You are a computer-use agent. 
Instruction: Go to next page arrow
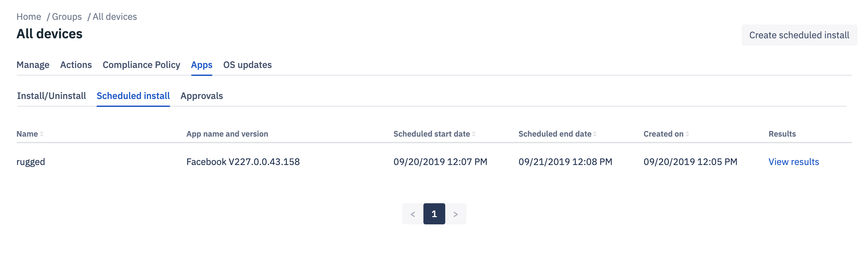coord(456,214)
